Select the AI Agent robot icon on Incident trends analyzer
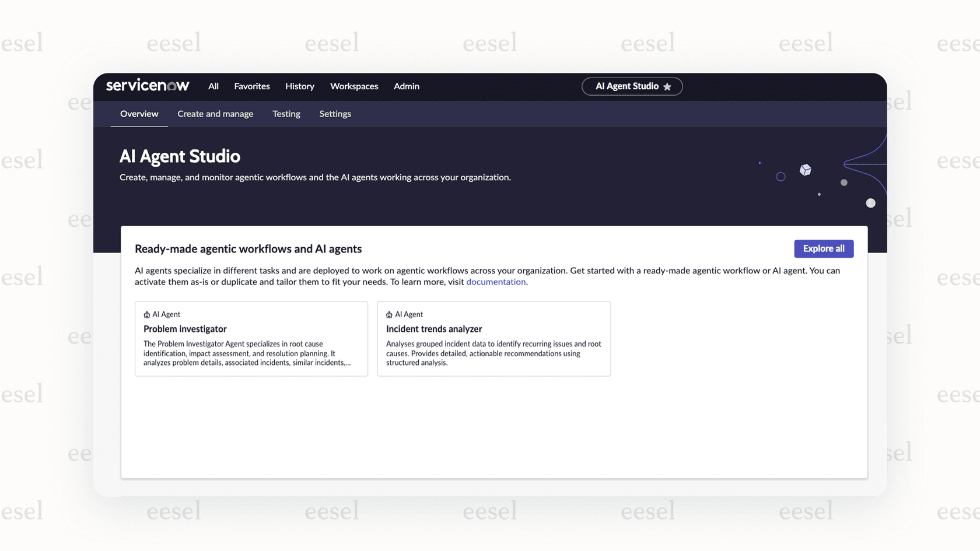This screenshot has height=551, width=980. (388, 314)
